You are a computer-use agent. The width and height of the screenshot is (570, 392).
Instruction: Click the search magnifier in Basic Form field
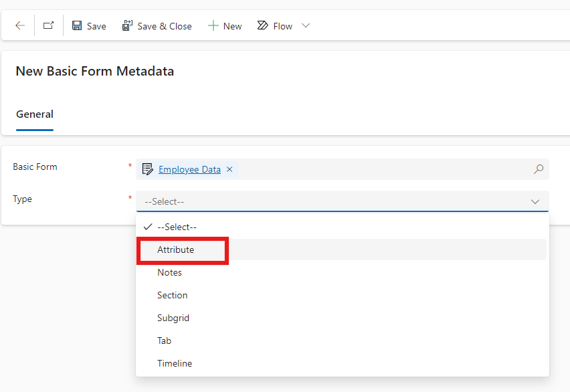[538, 169]
